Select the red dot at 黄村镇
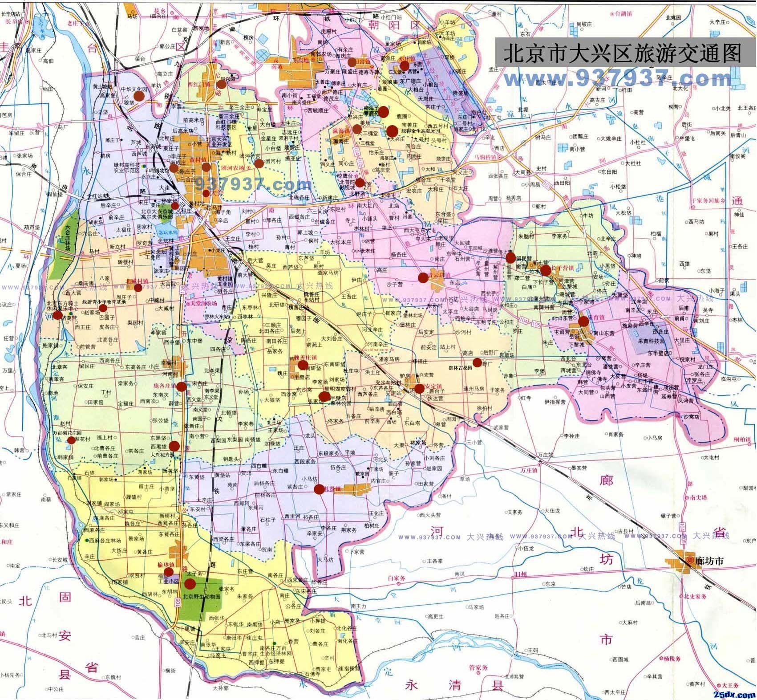 tap(206, 167)
